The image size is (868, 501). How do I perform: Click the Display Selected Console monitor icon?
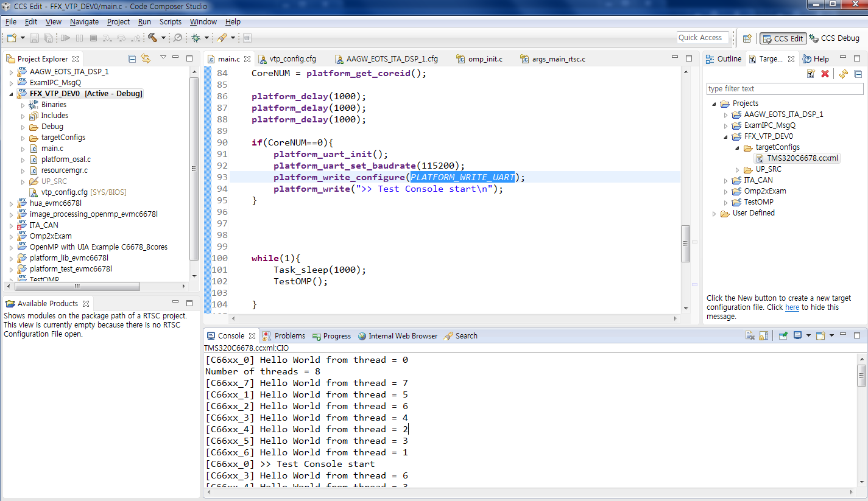click(797, 335)
